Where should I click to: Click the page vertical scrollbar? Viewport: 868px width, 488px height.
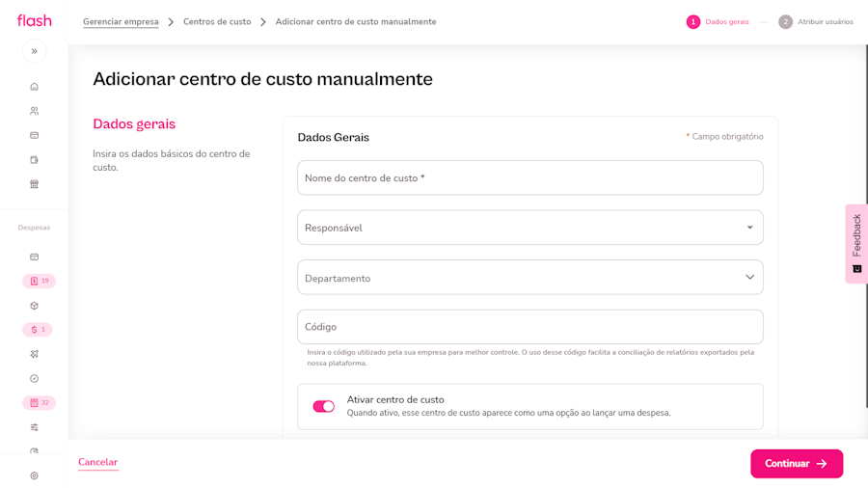[866, 227]
